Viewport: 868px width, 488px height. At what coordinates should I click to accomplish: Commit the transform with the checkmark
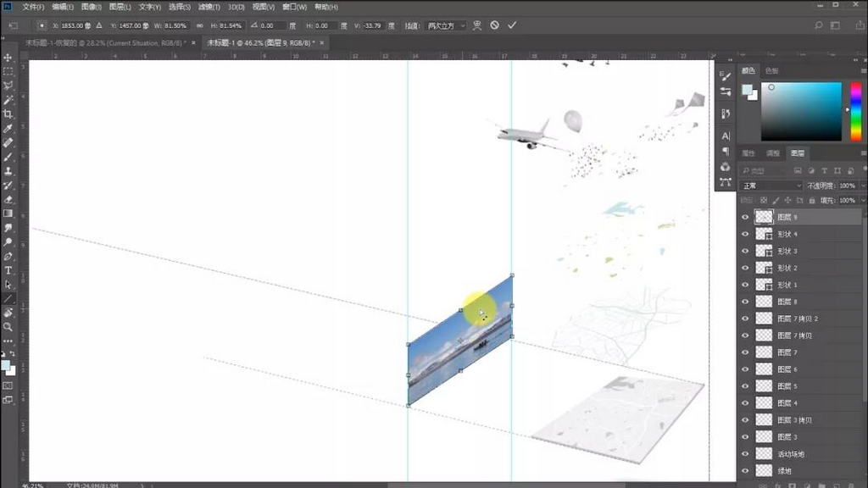(512, 25)
